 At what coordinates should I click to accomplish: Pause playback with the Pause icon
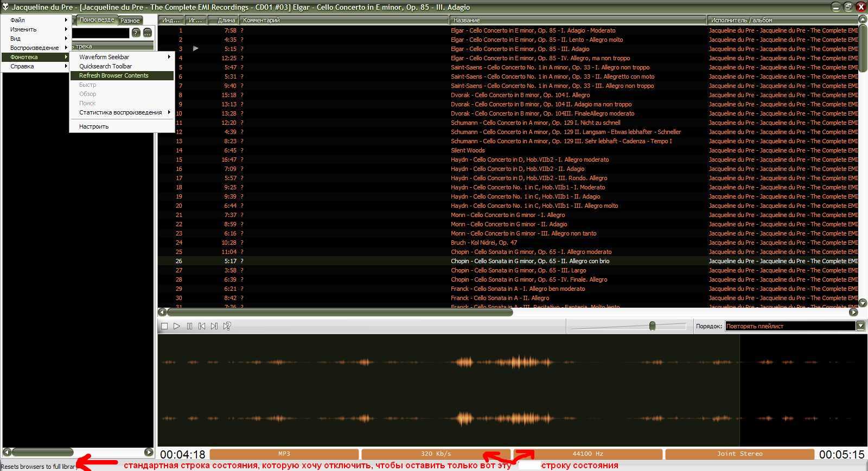(x=189, y=326)
